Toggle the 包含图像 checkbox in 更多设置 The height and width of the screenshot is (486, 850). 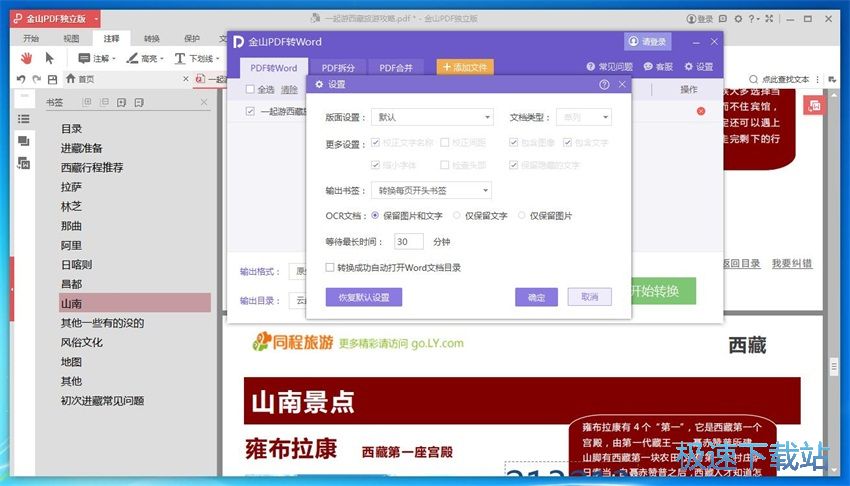click(513, 142)
